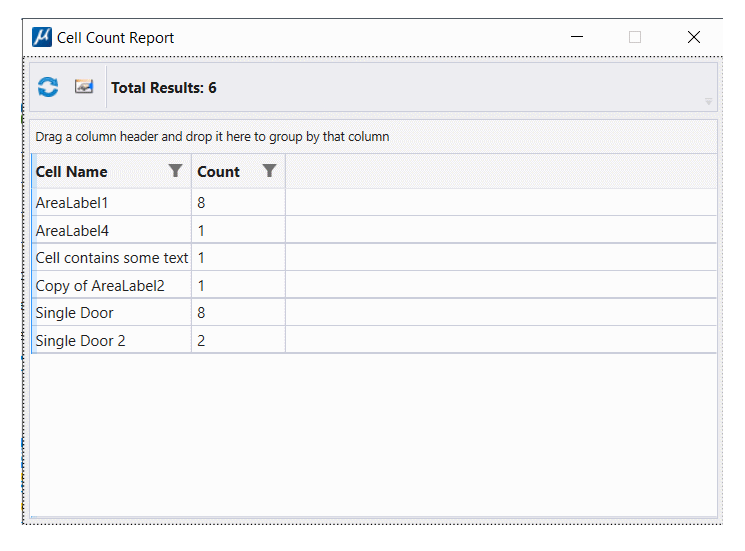Click count value 2 for Single Door 2
This screenshot has height=551, width=745.
[x=201, y=341]
